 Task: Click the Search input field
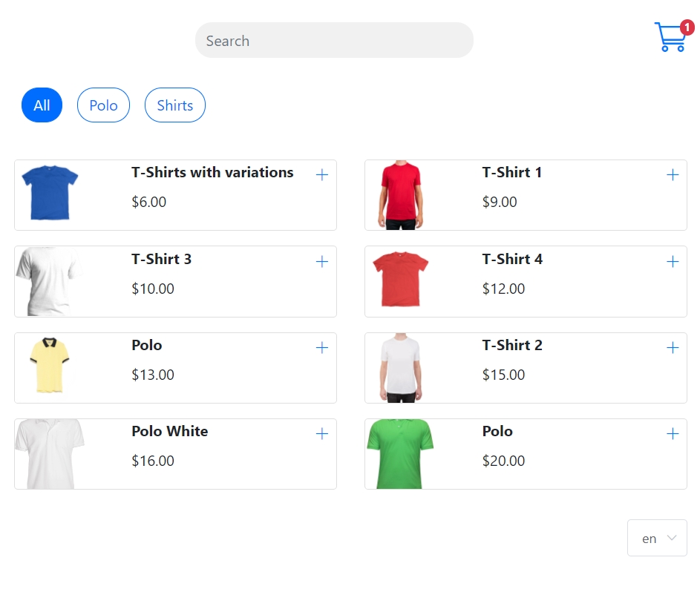click(x=334, y=40)
